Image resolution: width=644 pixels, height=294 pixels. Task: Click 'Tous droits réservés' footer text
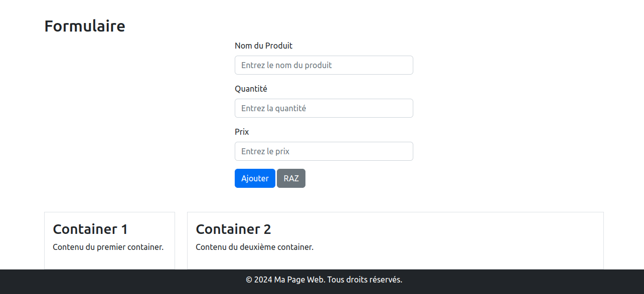(364, 279)
